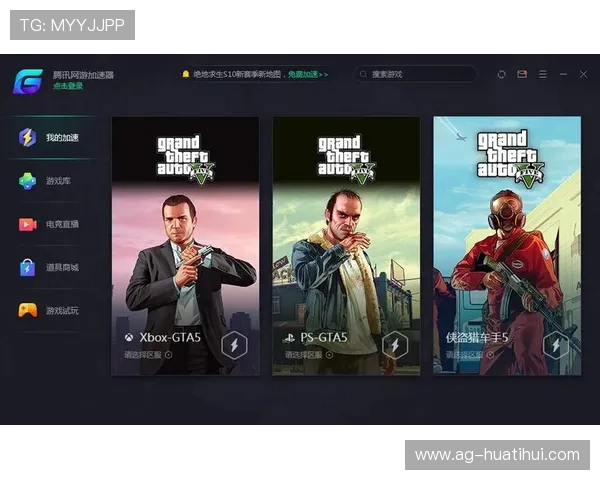Start acceleration for Xbox-GTA5 lightning button
This screenshot has width=600, height=480.
coord(235,345)
